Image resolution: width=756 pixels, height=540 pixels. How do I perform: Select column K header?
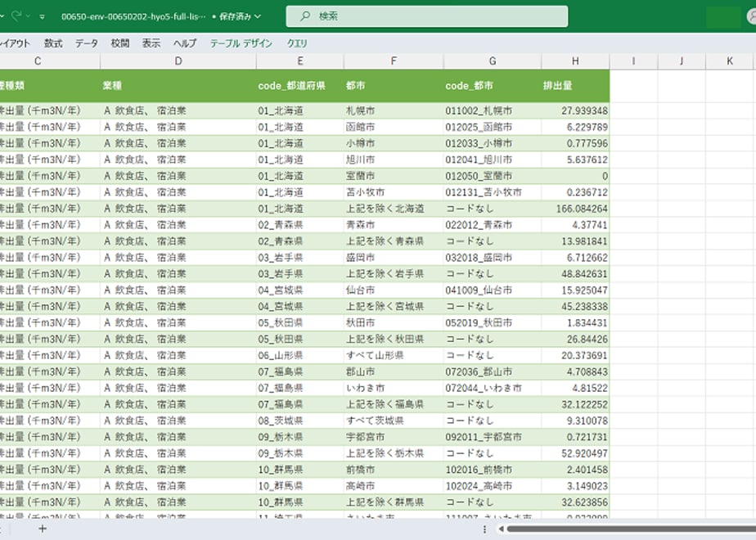click(x=730, y=61)
